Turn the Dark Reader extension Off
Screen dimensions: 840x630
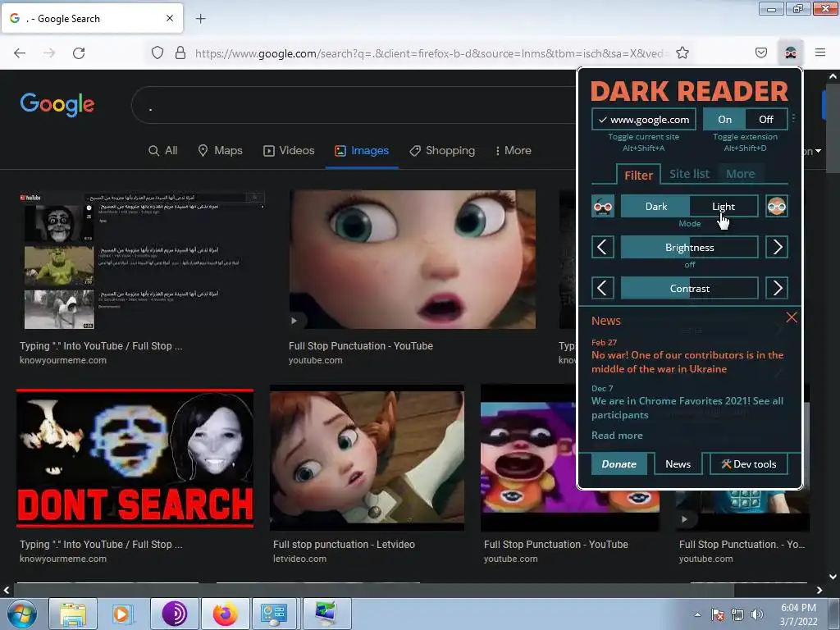coord(766,119)
